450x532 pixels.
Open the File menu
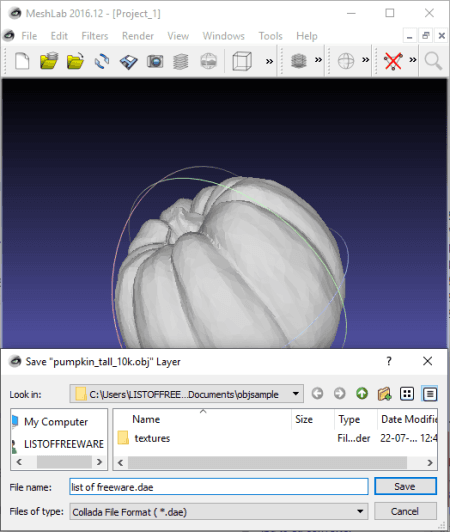coord(29,36)
